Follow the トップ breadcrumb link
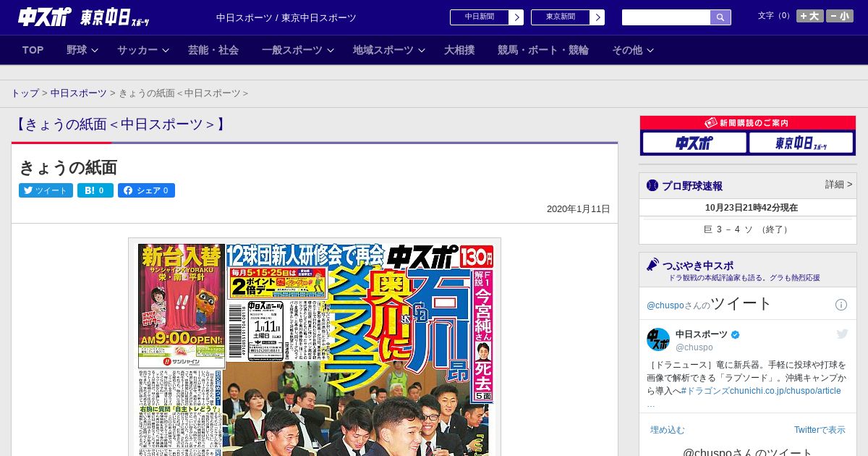 pos(25,93)
